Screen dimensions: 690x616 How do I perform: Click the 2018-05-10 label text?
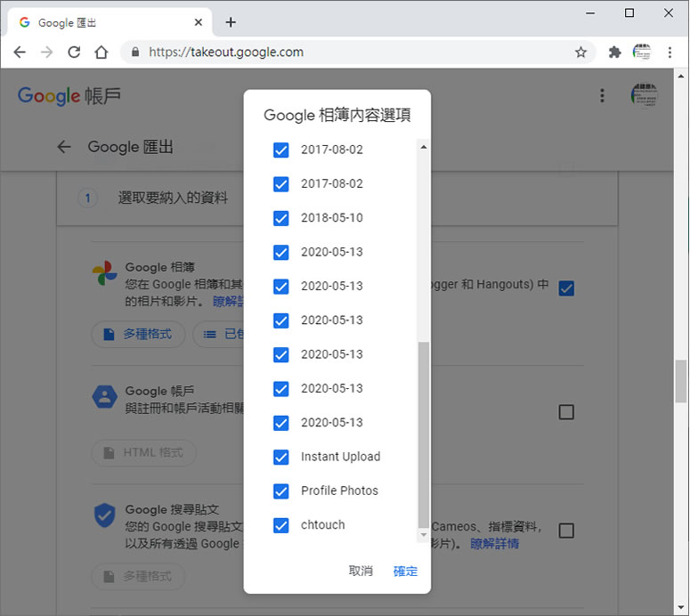pos(332,218)
